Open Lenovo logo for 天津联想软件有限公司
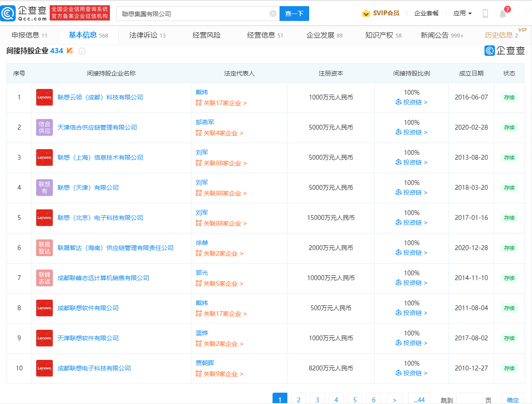 44,338
